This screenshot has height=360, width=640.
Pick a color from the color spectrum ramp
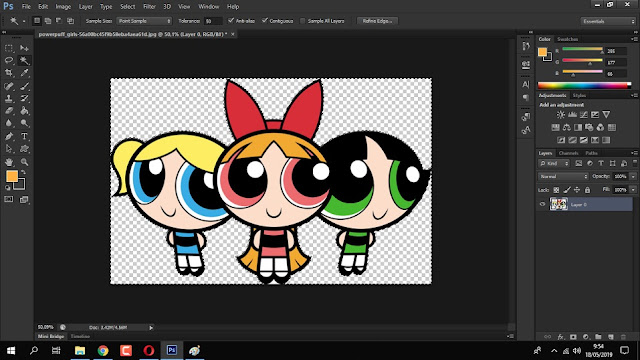[x=584, y=85]
